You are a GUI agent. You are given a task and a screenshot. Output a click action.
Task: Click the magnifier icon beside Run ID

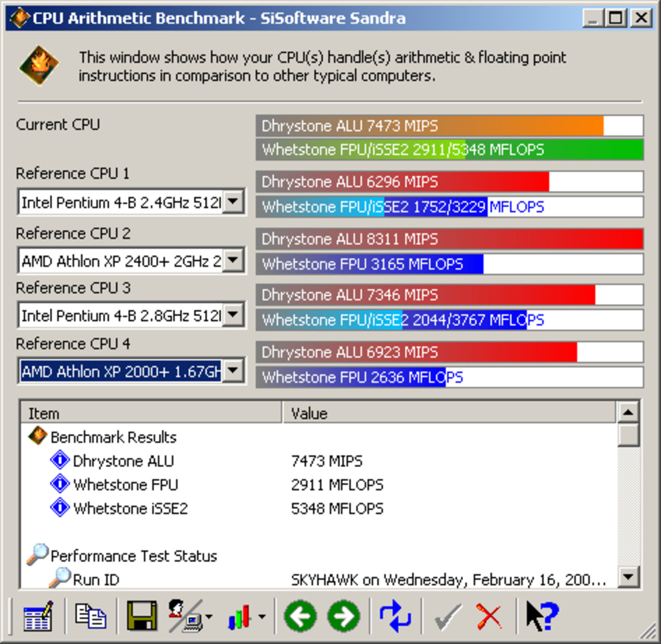point(59,578)
